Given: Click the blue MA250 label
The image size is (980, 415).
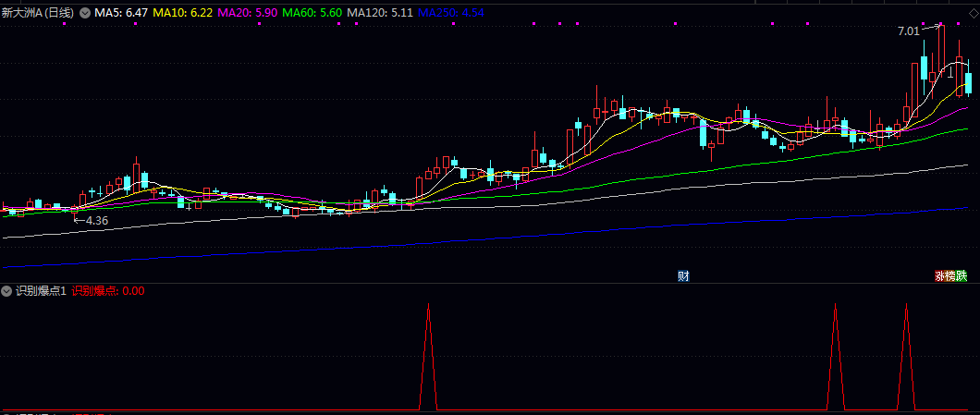Looking at the screenshot, I should (x=450, y=12).
